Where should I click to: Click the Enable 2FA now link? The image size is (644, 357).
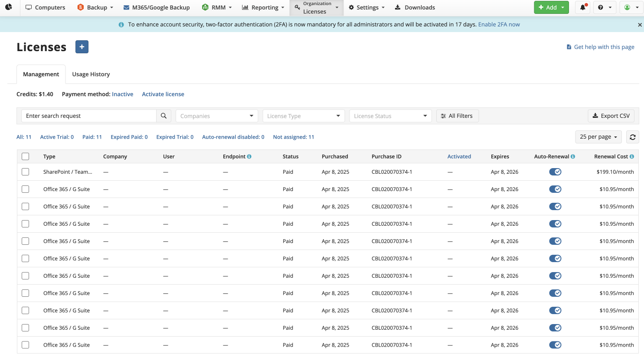(x=499, y=24)
